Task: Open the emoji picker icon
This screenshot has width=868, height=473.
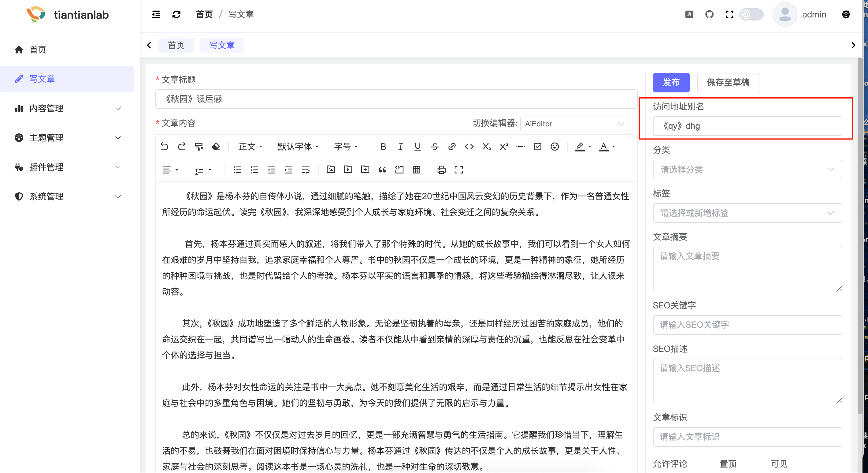Action: [555, 147]
